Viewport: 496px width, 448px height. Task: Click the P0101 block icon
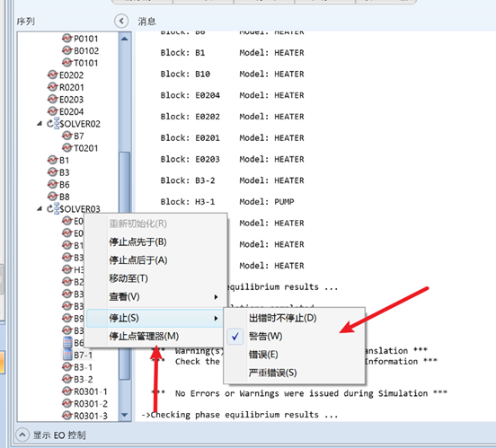(x=67, y=39)
